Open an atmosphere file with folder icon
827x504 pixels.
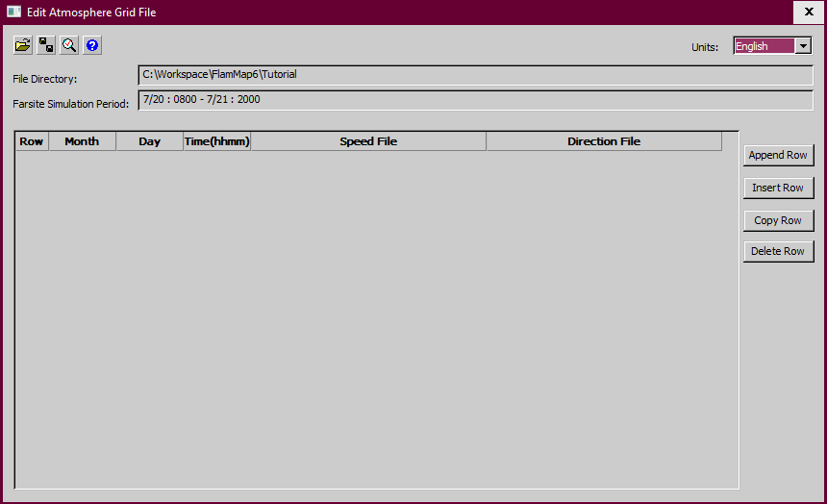coord(23,45)
